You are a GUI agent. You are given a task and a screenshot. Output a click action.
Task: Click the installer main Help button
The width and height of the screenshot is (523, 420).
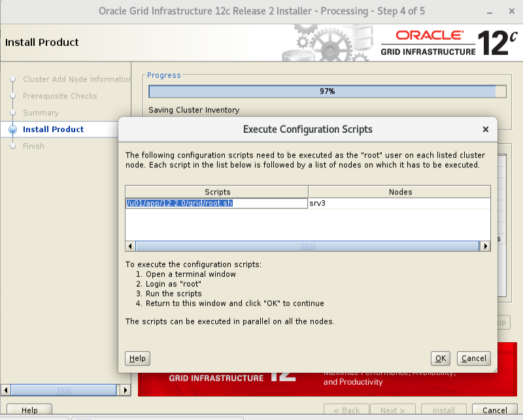[29, 410]
